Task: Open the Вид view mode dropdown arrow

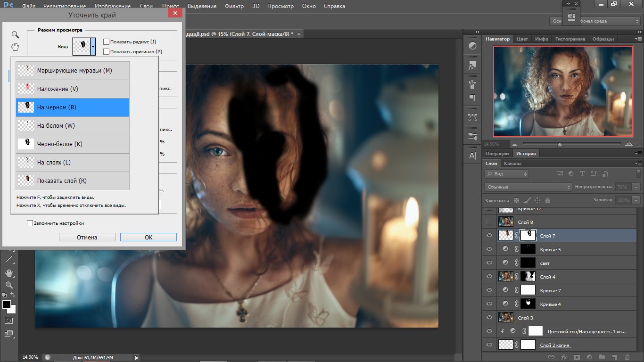Action: click(93, 46)
